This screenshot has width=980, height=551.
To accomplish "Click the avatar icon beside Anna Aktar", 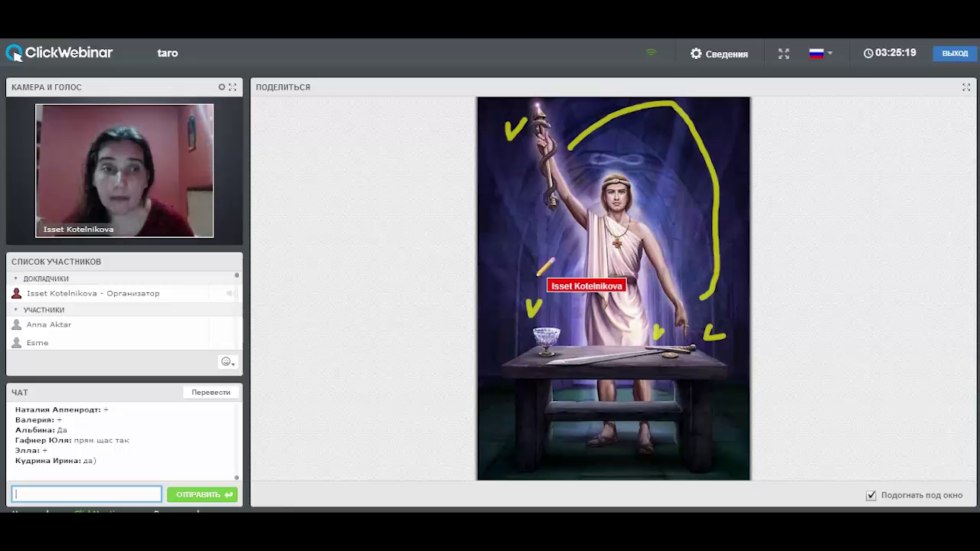I will tap(17, 324).
